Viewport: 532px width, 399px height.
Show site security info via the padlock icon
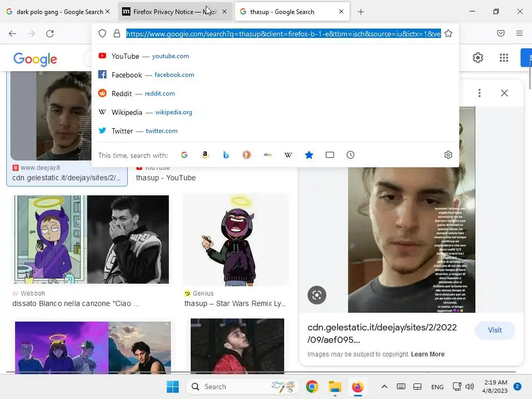click(x=117, y=33)
